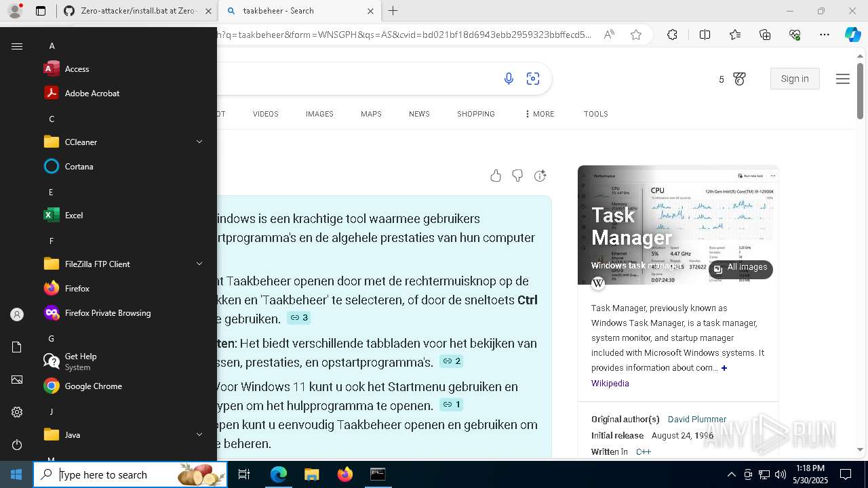Open Settings gear in Start sidebar
Screen dimensions: 868x488
pos(17,412)
